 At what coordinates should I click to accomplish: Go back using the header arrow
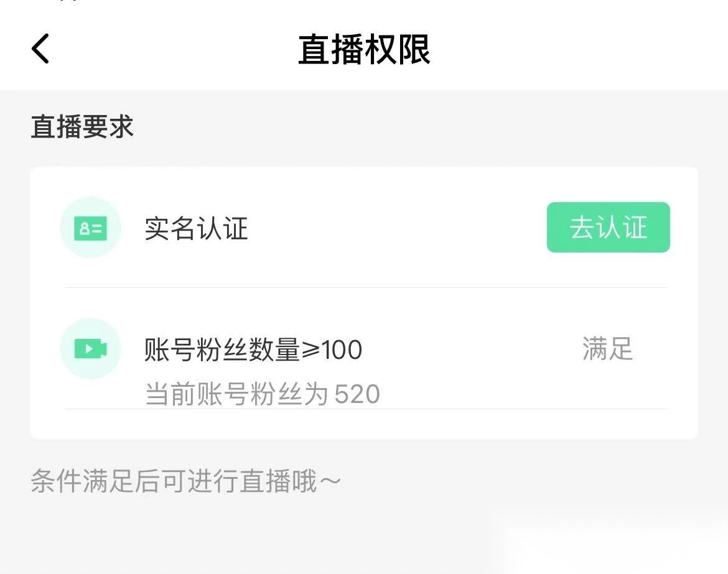(40, 49)
